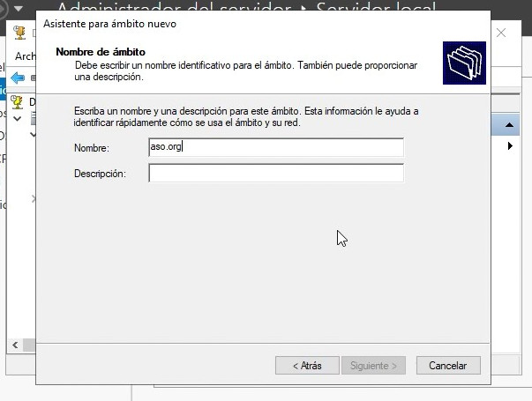
Task: Cancel the new scope wizard
Action: click(447, 365)
